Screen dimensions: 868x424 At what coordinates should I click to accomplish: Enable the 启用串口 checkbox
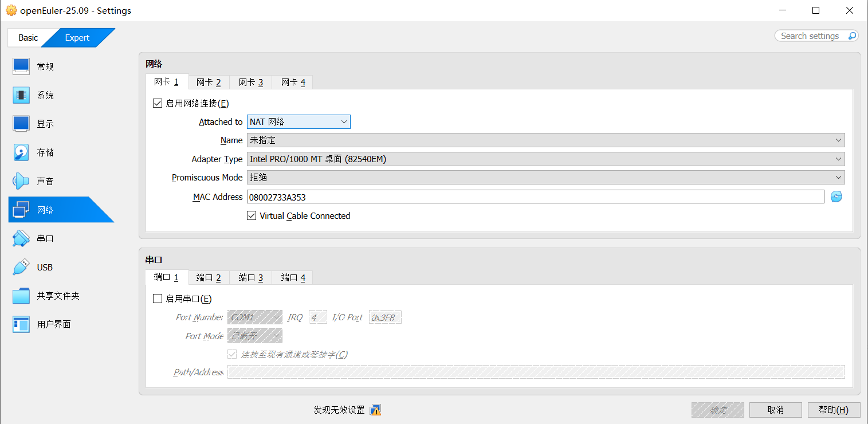click(158, 299)
